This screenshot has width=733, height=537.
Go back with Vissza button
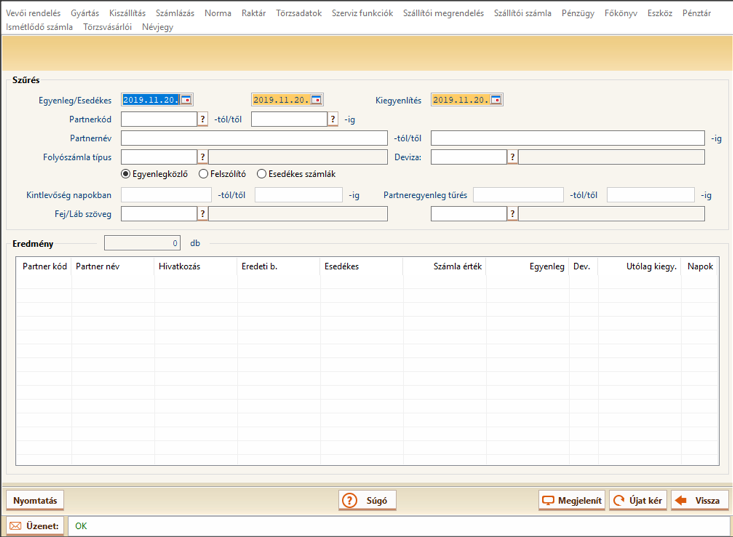coord(699,501)
